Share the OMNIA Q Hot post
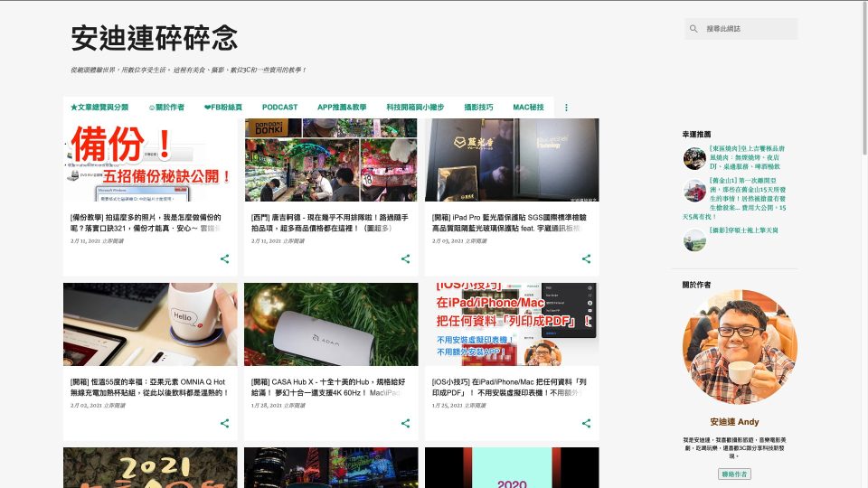Image resolution: width=868 pixels, height=488 pixels. [225, 423]
